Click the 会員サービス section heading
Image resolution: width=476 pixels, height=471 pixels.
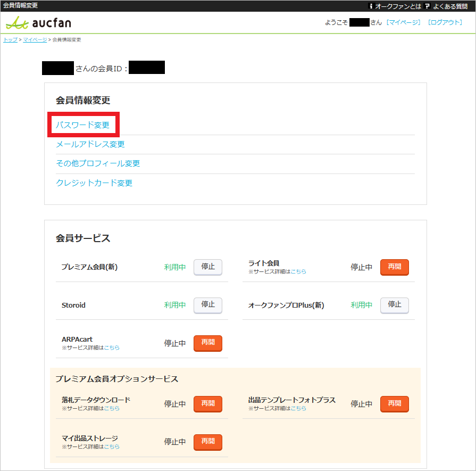tap(83, 238)
